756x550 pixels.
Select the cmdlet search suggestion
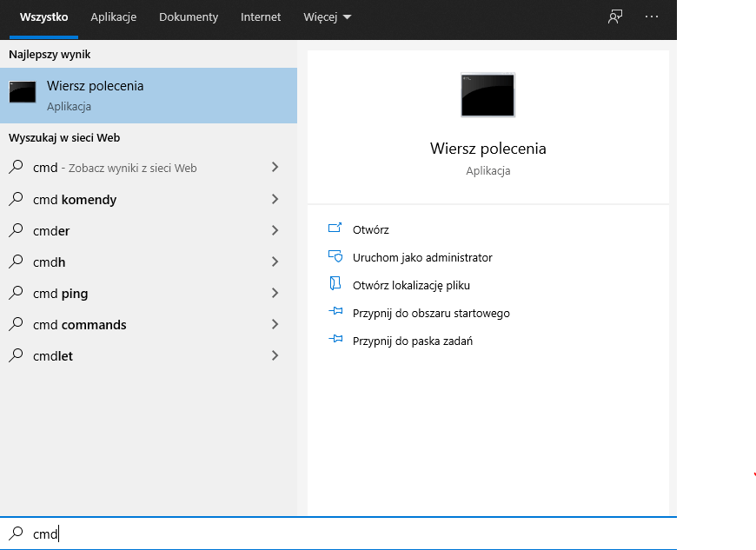pyautogui.click(x=144, y=355)
